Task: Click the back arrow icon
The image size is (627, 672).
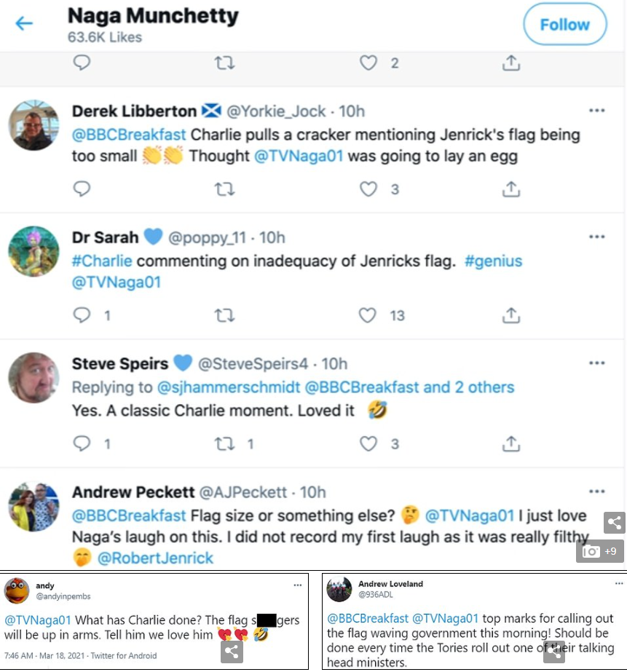Action: [x=24, y=24]
